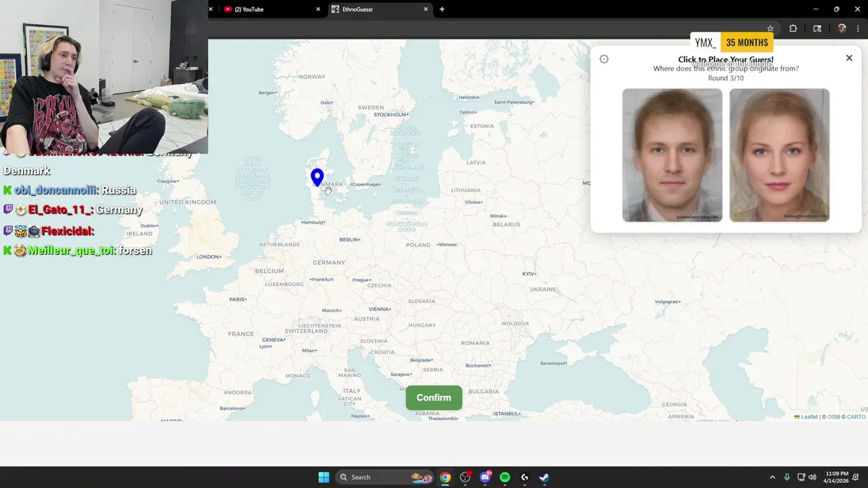Click Kyiv label on the map
The image size is (868, 488).
pyautogui.click(x=529, y=274)
